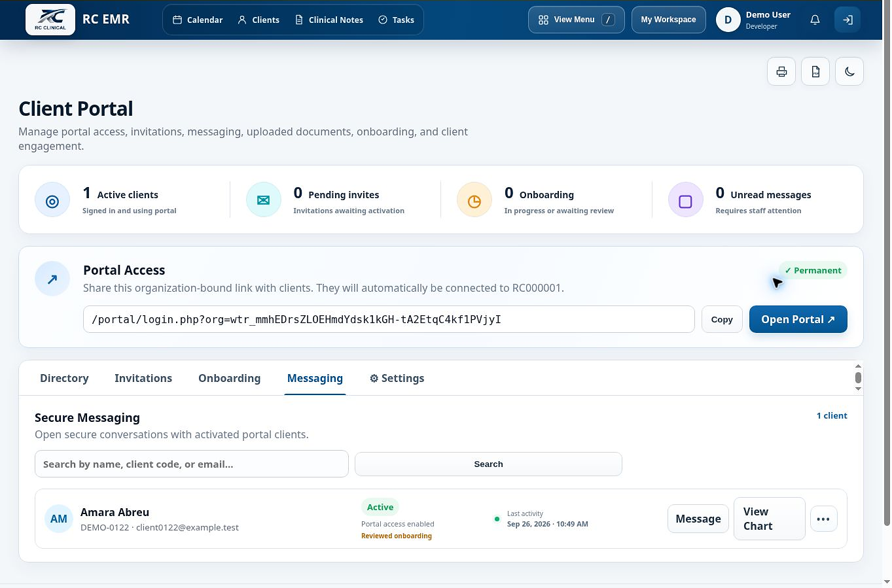The image size is (892, 588).
Task: Click the Active status badge
Action: pos(380,507)
